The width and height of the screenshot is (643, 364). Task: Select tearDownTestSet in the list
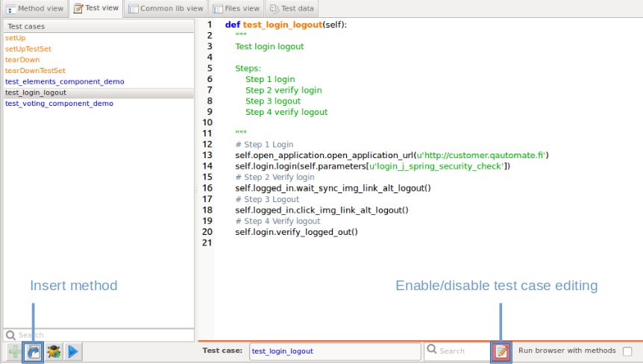coord(35,71)
